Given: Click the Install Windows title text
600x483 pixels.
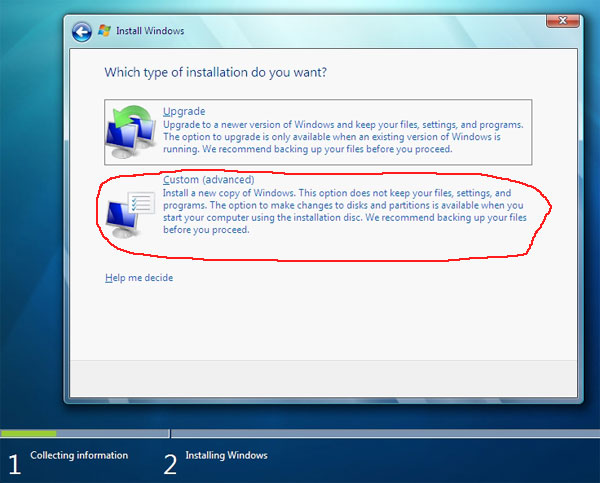Looking at the screenshot, I should pos(151,31).
